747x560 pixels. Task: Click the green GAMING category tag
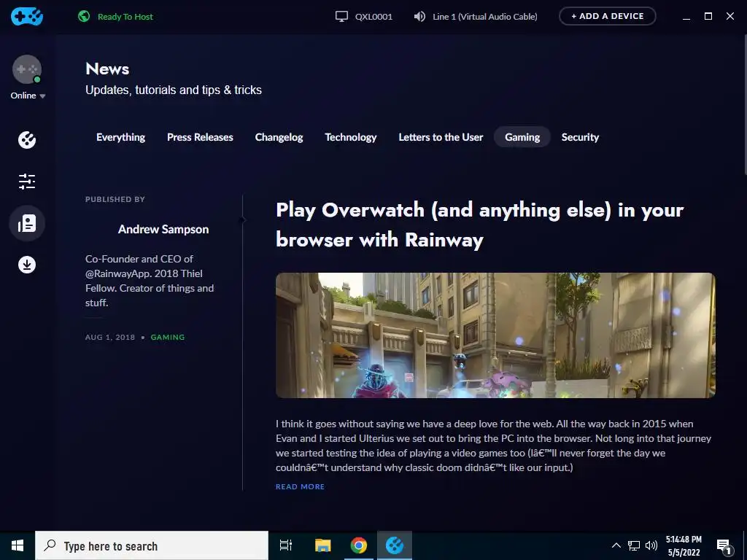tap(168, 337)
